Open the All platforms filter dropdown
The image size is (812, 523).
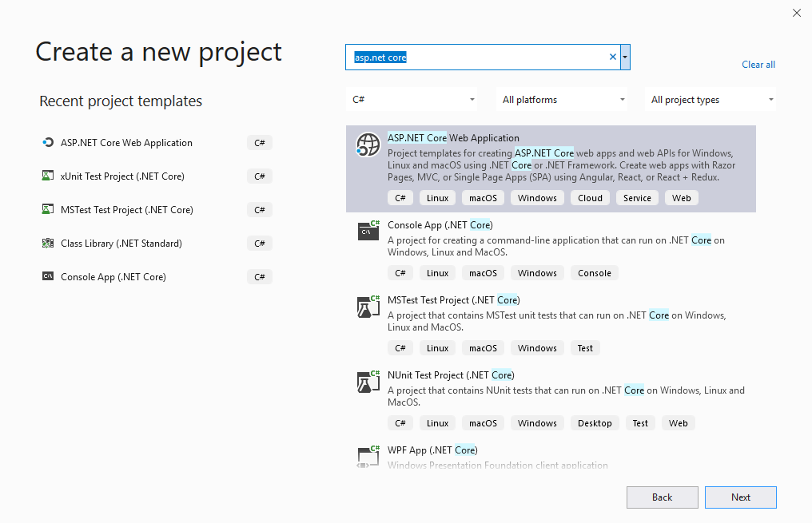[x=562, y=99]
